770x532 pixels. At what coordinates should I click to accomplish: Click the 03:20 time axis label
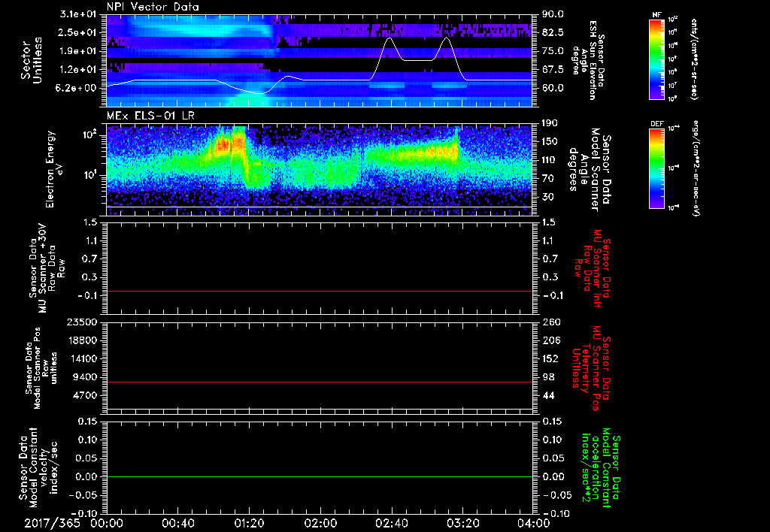pos(462,521)
